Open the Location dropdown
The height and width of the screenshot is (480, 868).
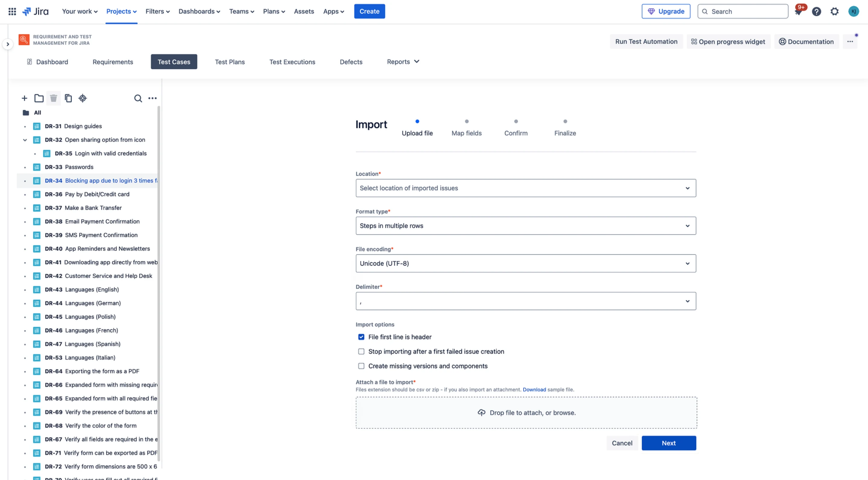(x=526, y=188)
